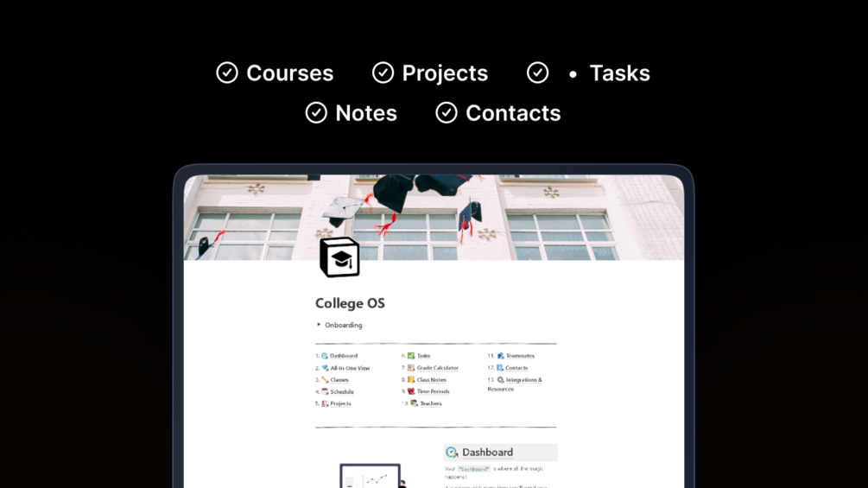Screen dimensions: 868x488
Task: Click the Integrations & Resources gear icon
Action: tap(500, 379)
